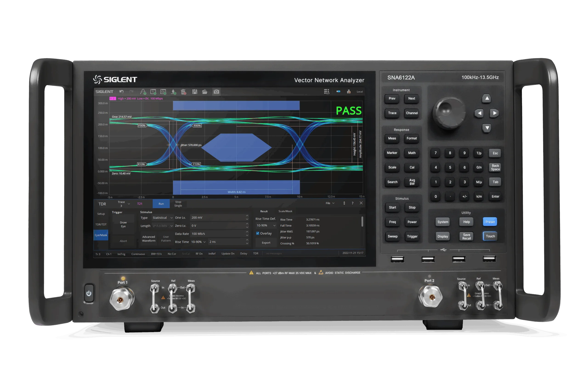Take a screenshot with camera icon
Screen dimensions: 588x392
(216, 92)
